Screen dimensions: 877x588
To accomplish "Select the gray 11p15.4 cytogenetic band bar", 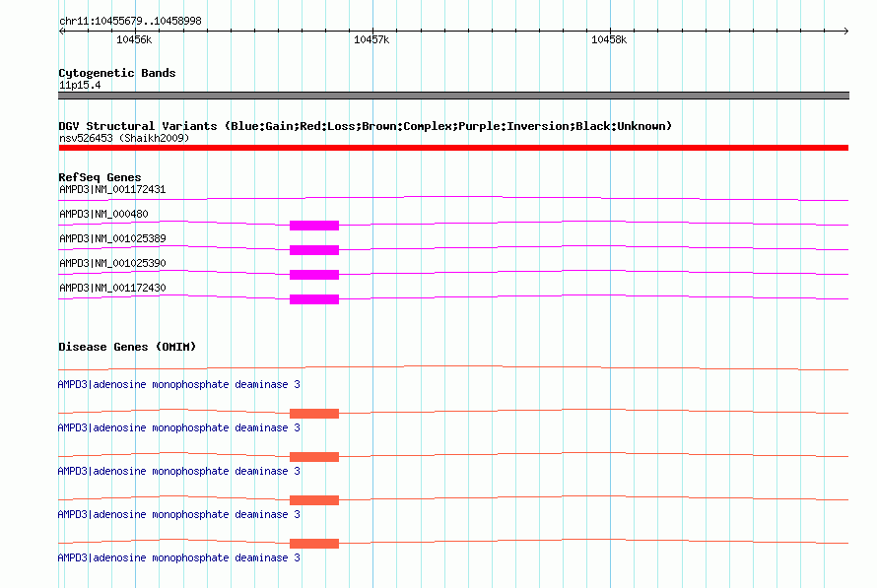I will [x=453, y=96].
